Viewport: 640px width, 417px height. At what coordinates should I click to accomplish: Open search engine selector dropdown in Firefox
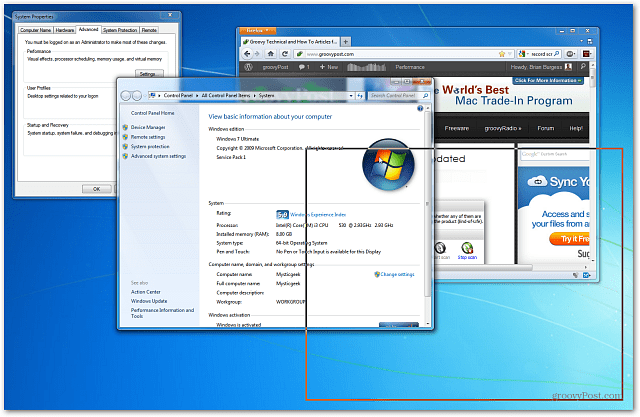(524, 54)
